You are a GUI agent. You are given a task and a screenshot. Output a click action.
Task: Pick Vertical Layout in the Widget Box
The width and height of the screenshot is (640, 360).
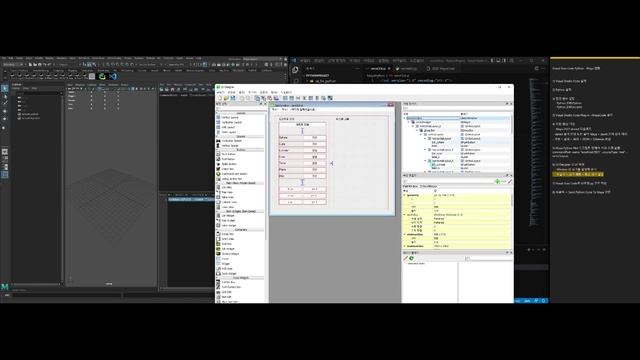230,118
